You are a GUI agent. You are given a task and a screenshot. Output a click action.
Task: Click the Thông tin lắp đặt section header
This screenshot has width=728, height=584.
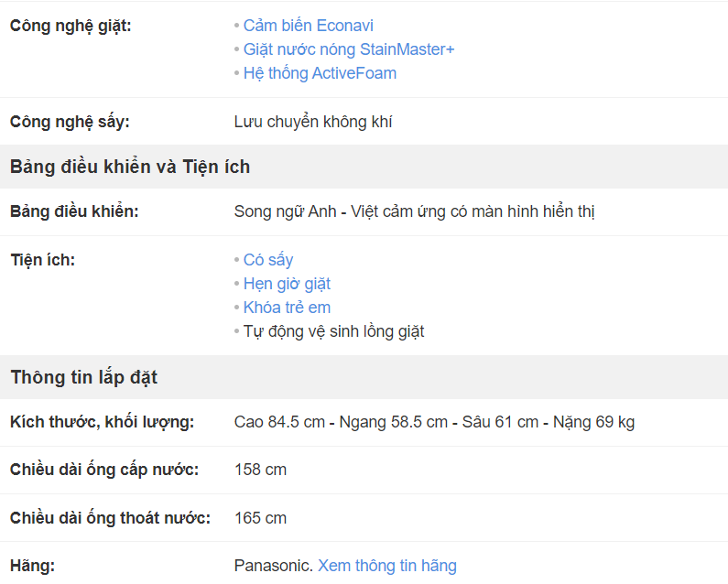(x=84, y=377)
